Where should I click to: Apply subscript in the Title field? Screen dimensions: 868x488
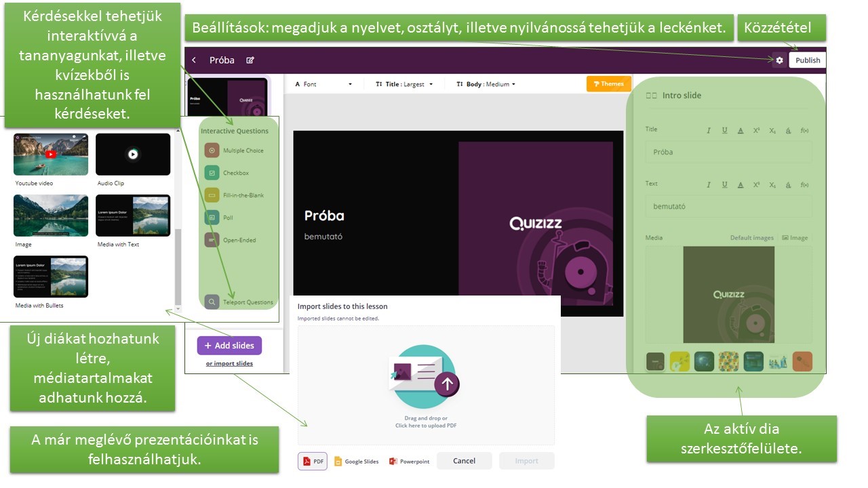click(772, 130)
